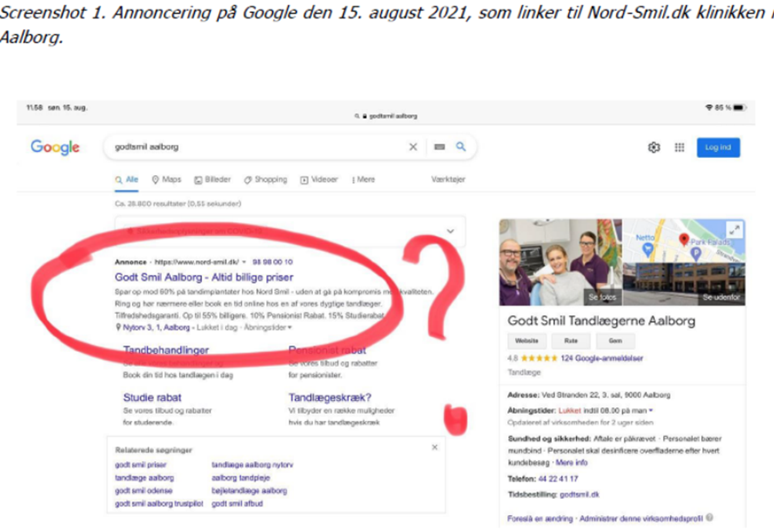Click the help question mark icon by virksomhedsprofil

click(x=709, y=517)
